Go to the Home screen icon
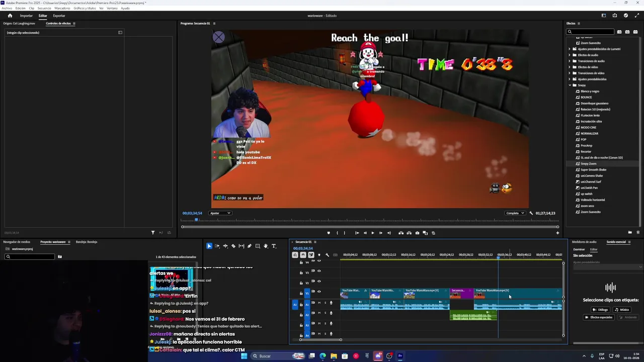Screen dimensions: 644x362 (x=10, y=16)
